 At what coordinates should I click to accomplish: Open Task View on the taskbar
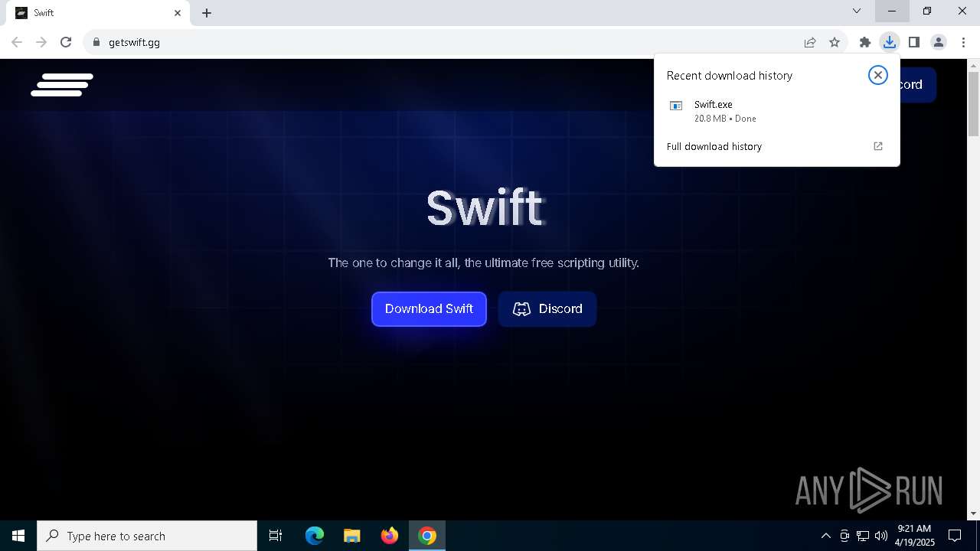point(276,536)
